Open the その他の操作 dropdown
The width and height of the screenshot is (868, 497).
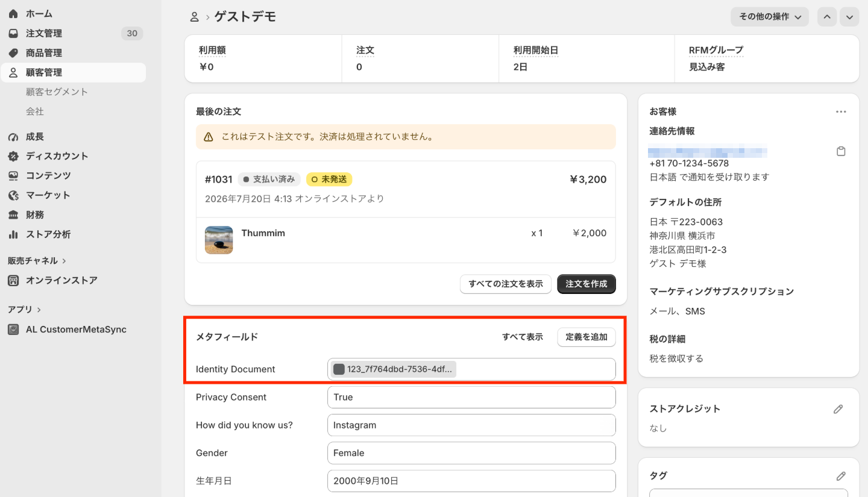[x=770, y=17]
